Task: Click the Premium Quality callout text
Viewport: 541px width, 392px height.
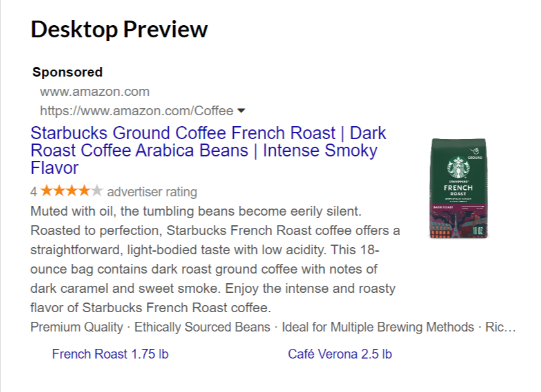Action: (77, 327)
